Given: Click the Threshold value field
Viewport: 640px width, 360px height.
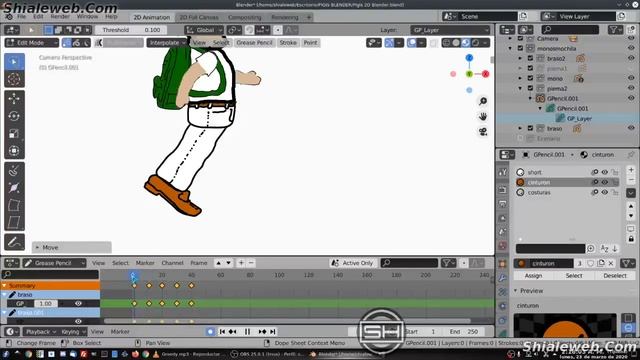Looking at the screenshot, I should [131, 30].
